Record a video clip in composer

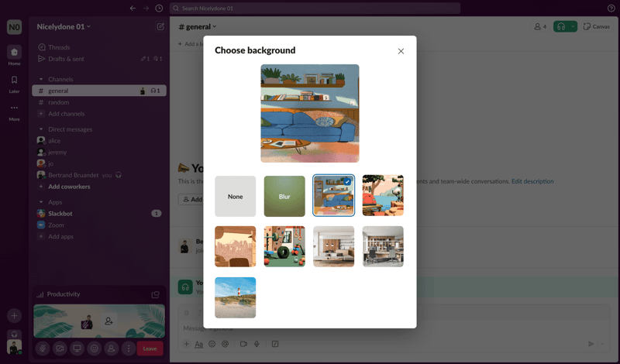point(243,344)
